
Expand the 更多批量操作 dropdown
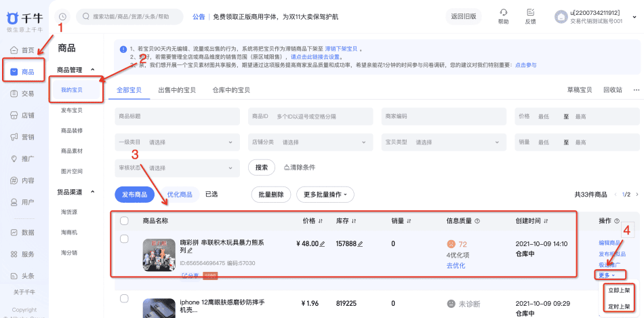point(328,195)
